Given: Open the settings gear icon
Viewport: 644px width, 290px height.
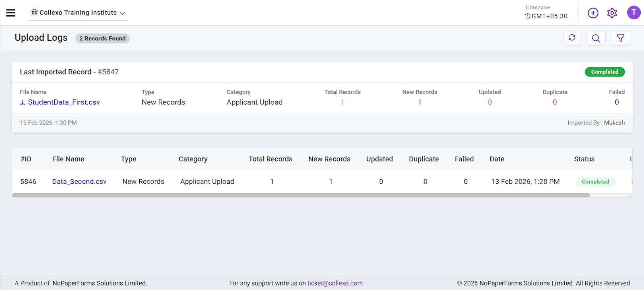Looking at the screenshot, I should [612, 13].
